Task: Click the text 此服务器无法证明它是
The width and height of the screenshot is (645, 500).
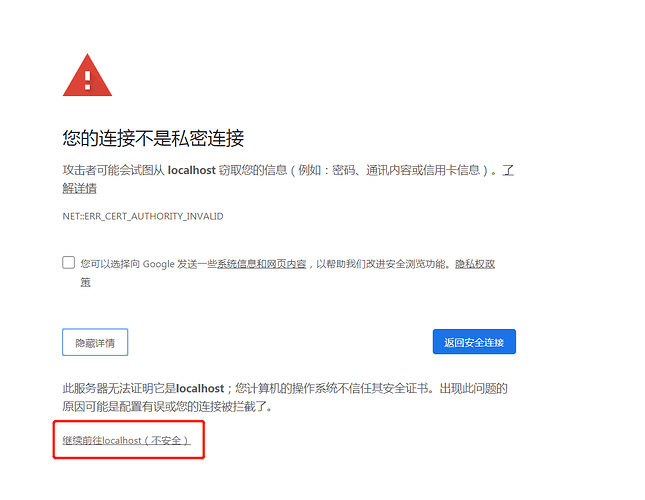Action: (x=119, y=388)
